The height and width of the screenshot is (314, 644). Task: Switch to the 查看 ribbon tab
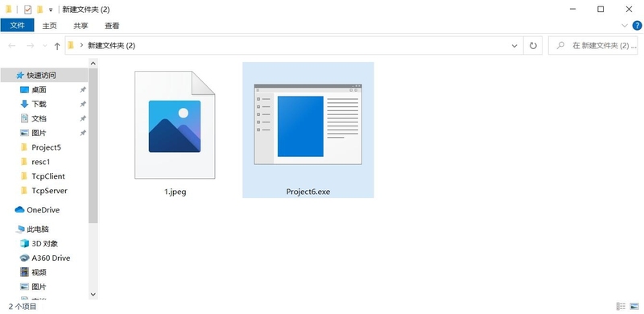click(x=112, y=26)
